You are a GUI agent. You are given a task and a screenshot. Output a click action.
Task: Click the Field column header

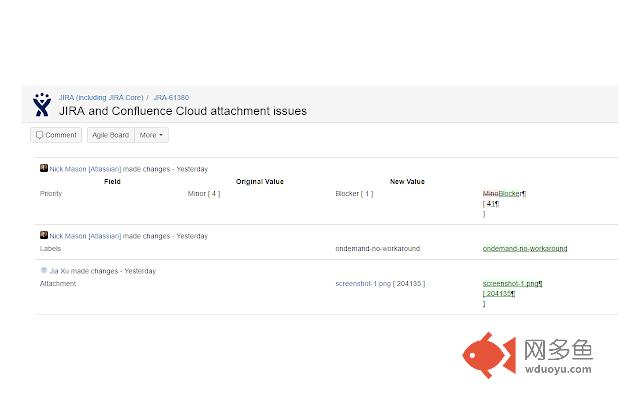112,182
